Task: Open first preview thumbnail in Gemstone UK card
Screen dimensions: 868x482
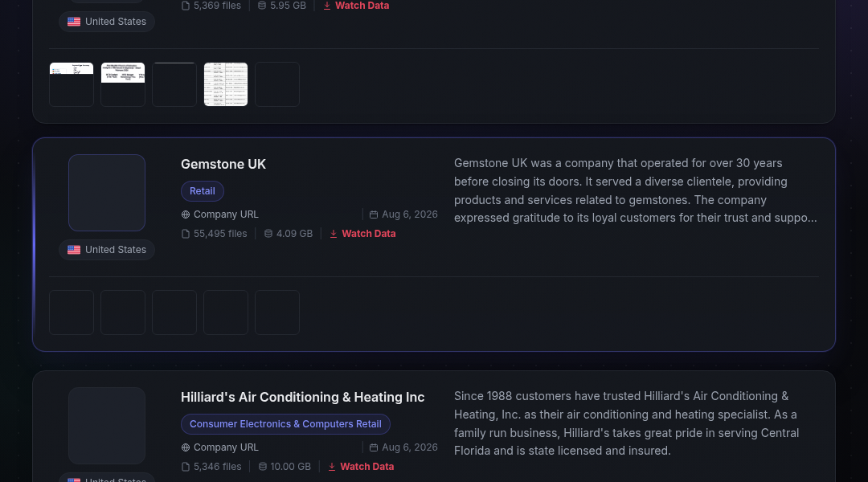Action: click(72, 312)
